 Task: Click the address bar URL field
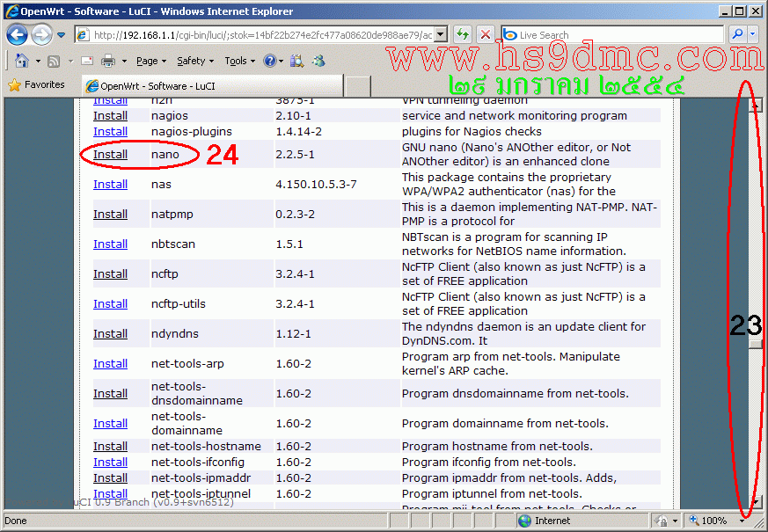click(x=255, y=35)
